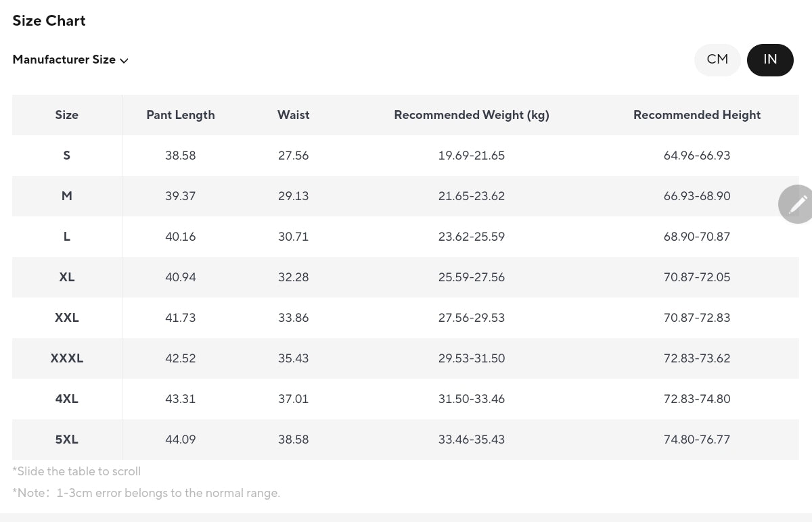Click the Recommended Weight (kg) header
This screenshot has width=812, height=522.
pyautogui.click(x=472, y=115)
